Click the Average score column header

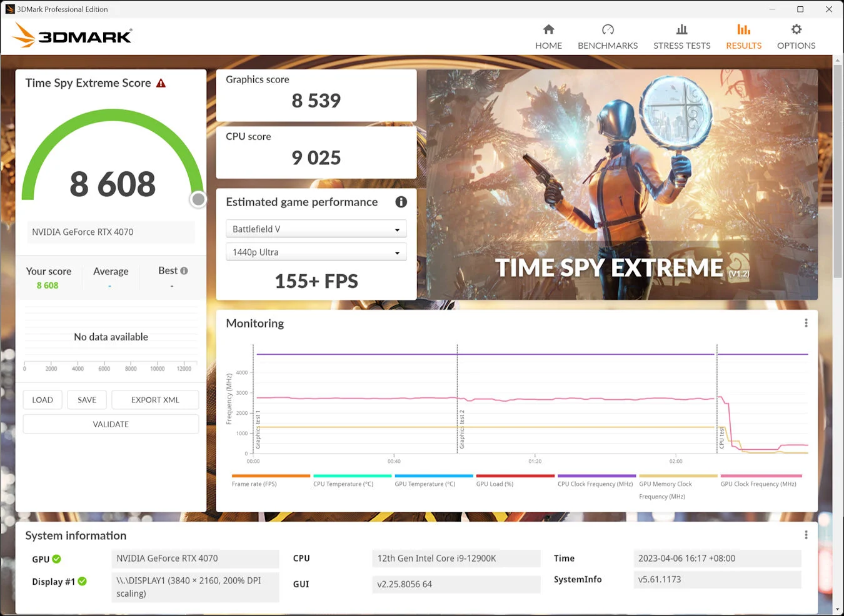[x=111, y=271]
